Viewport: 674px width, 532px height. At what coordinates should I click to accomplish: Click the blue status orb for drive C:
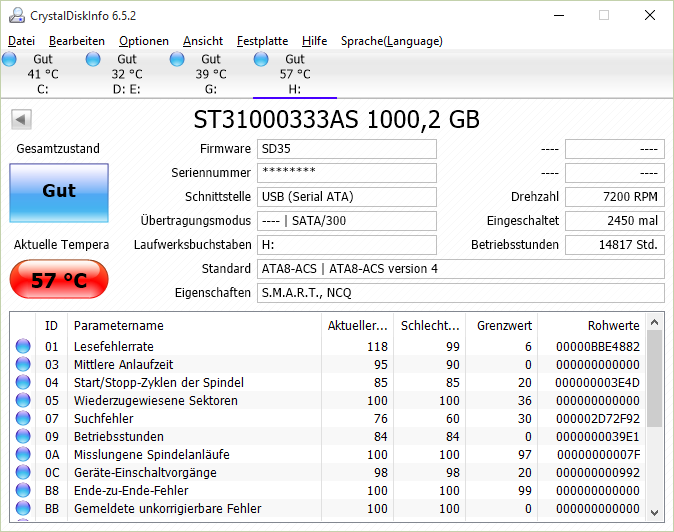(x=9, y=59)
